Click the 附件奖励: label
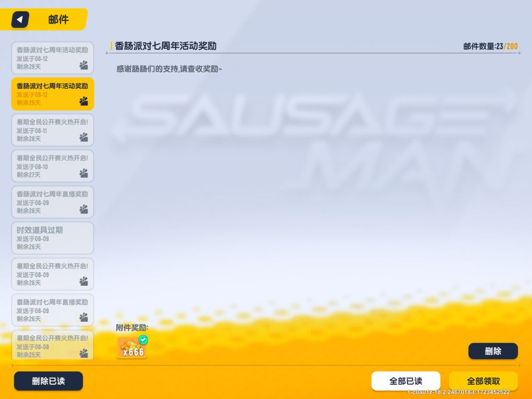Viewport: 532px width, 399px height. click(x=132, y=328)
